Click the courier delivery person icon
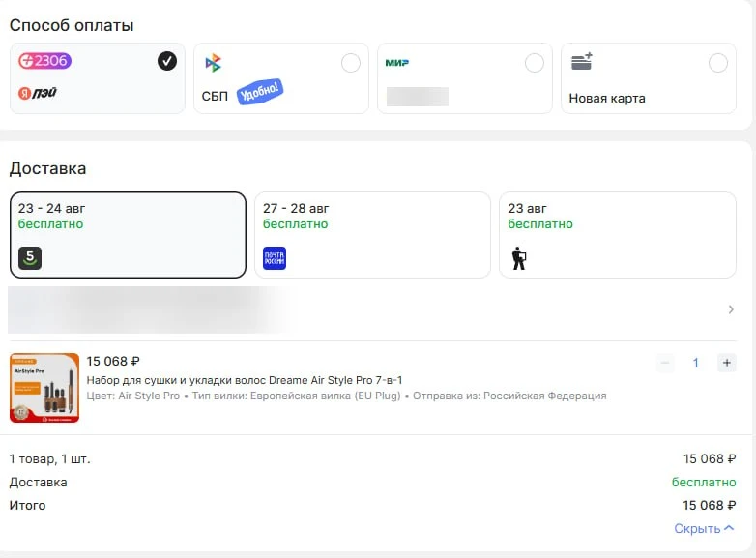The width and height of the screenshot is (756, 558). point(519,258)
